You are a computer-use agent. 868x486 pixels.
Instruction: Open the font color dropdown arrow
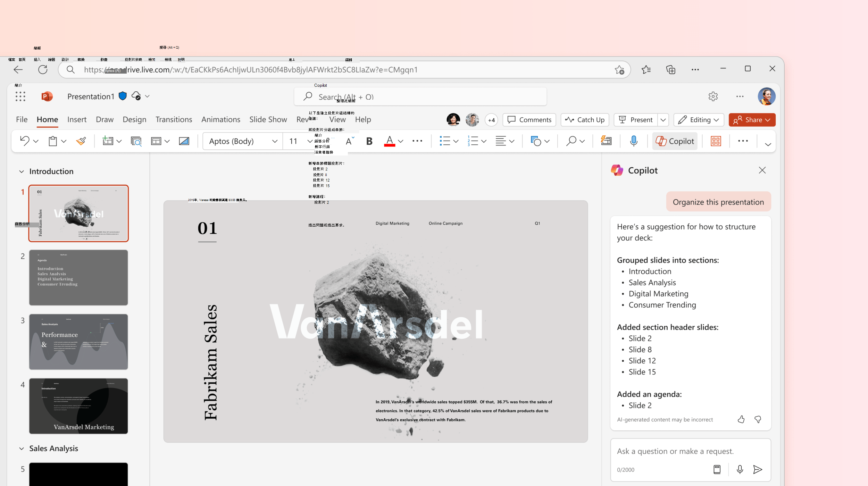401,141
